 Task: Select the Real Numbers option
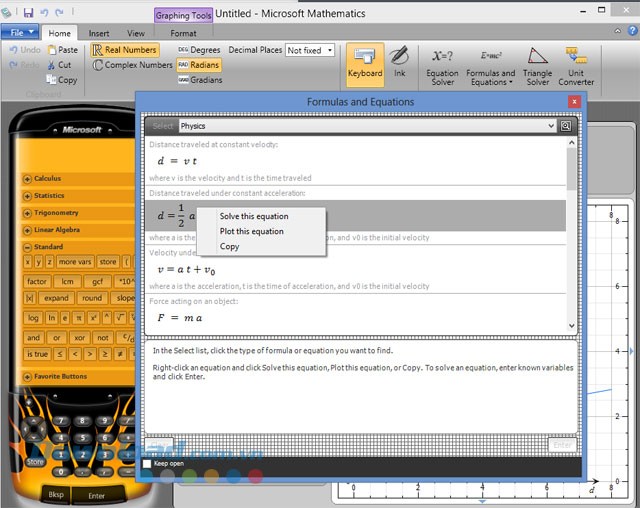coord(125,49)
